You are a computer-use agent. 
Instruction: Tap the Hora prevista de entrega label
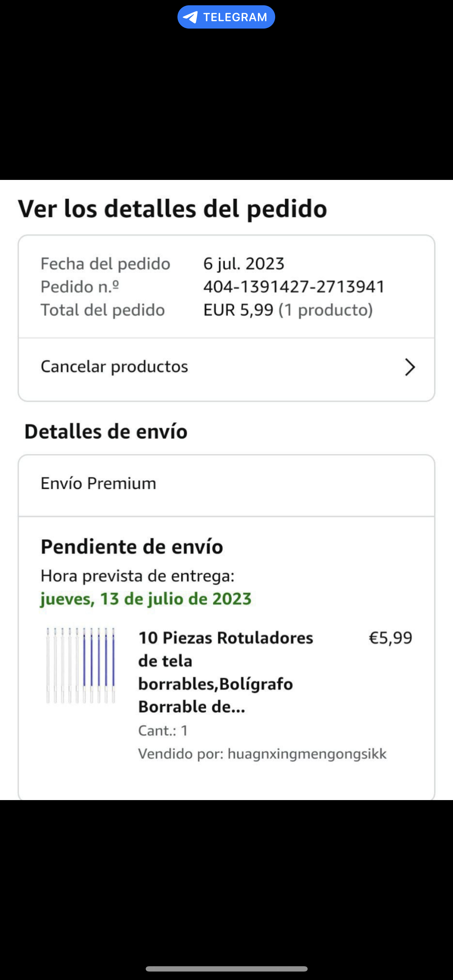(137, 576)
